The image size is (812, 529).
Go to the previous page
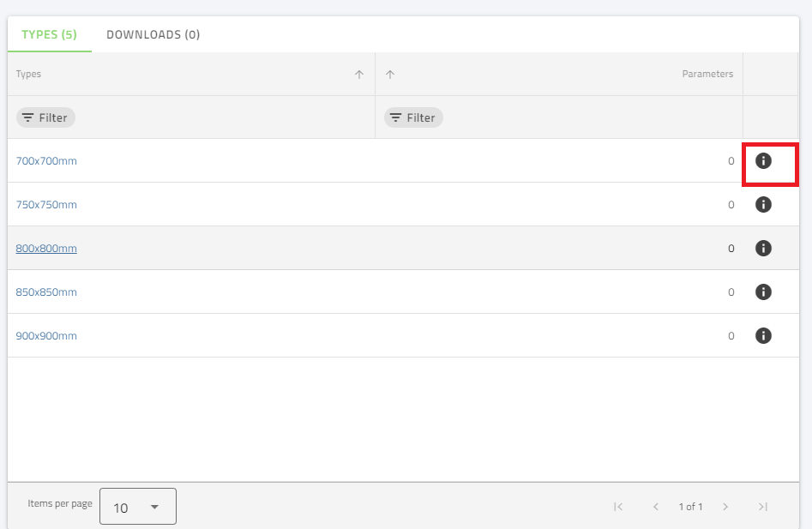(x=655, y=507)
